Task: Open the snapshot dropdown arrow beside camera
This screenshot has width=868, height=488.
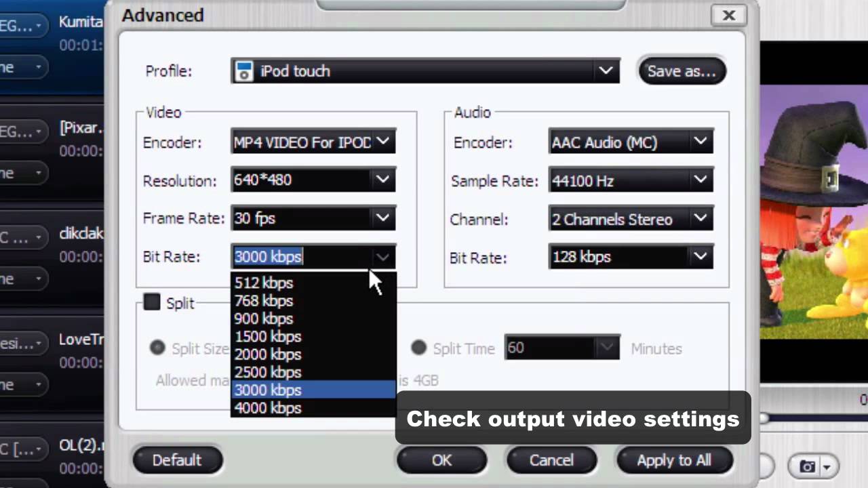Action: (827, 467)
